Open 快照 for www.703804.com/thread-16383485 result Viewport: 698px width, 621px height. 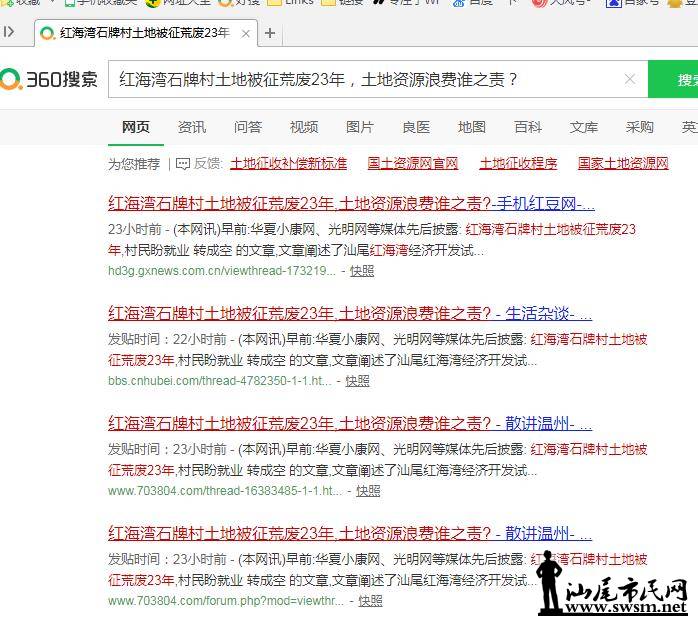click(368, 491)
